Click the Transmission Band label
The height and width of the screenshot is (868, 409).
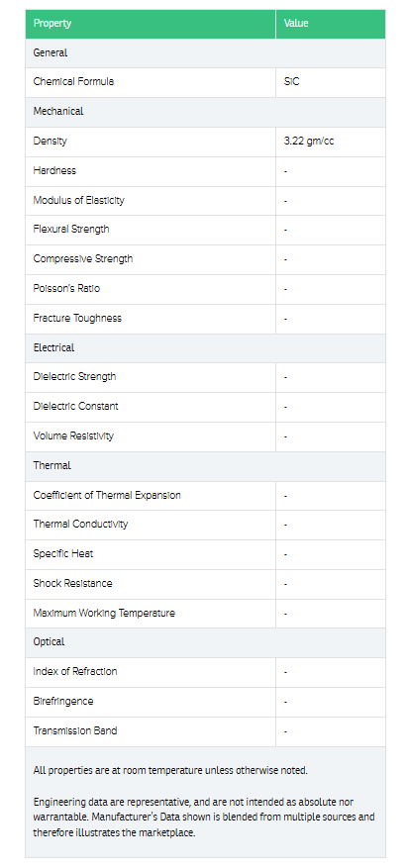point(75,730)
